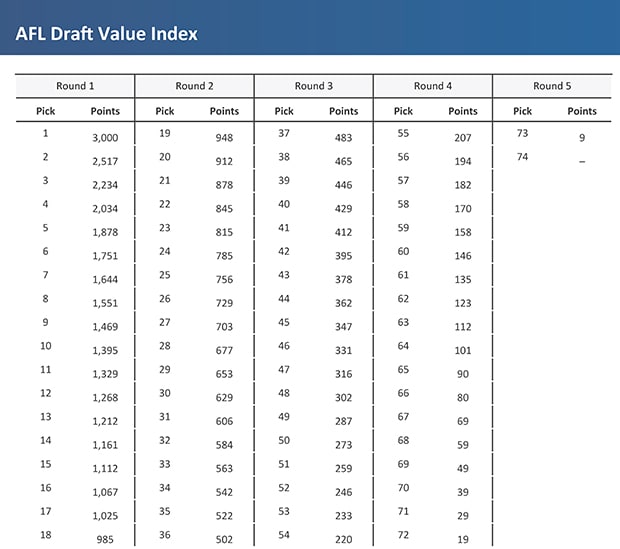Click pick number '73' in Round 5
620x549 pixels.
coord(522,133)
